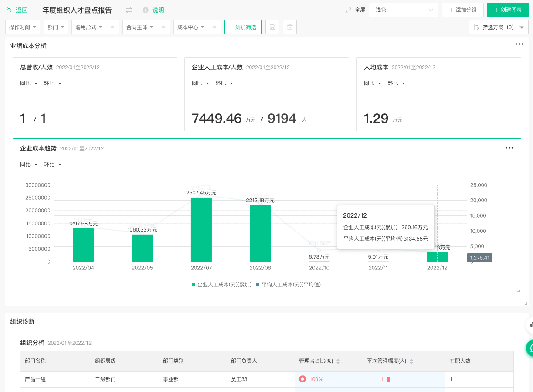Click the 全屏 fullscreen icon
Viewport: 533px width, 392px height.
pyautogui.click(x=349, y=10)
